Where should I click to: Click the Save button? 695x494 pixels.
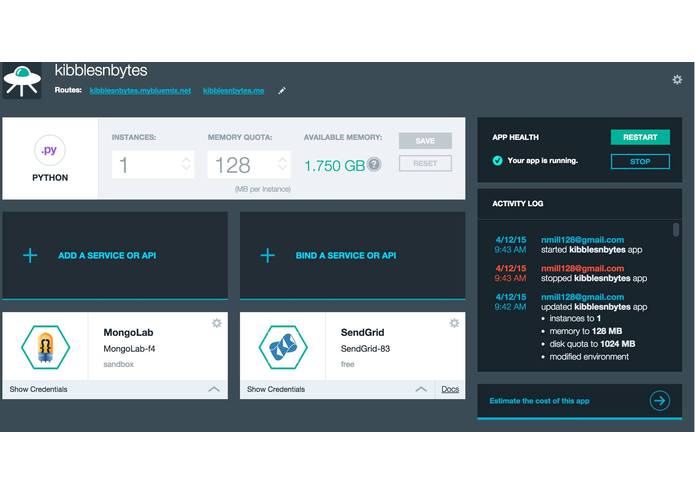[425, 140]
